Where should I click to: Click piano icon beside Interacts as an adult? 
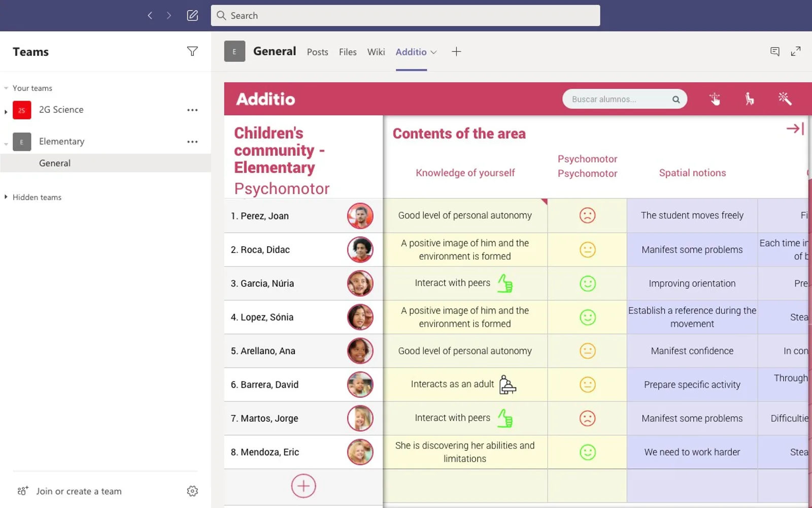tap(507, 385)
